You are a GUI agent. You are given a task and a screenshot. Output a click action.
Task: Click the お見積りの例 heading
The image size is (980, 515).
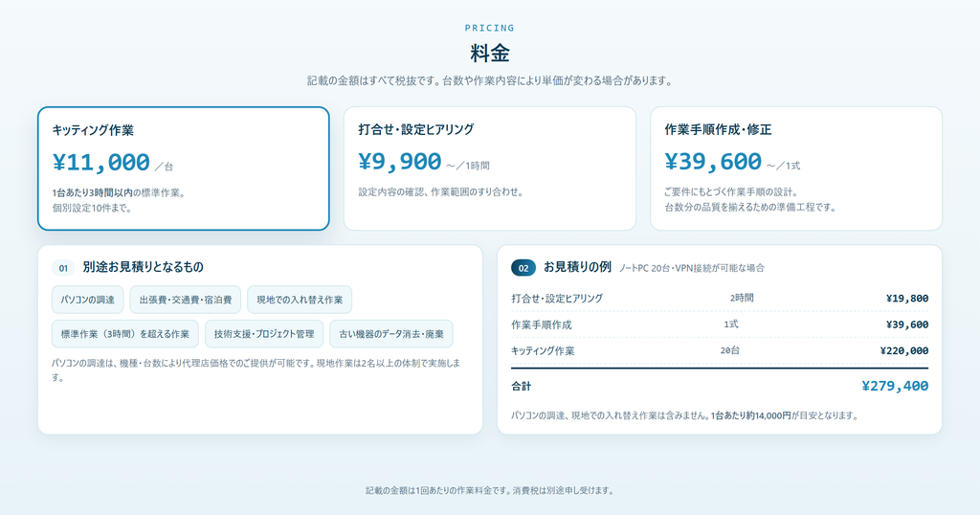577,267
